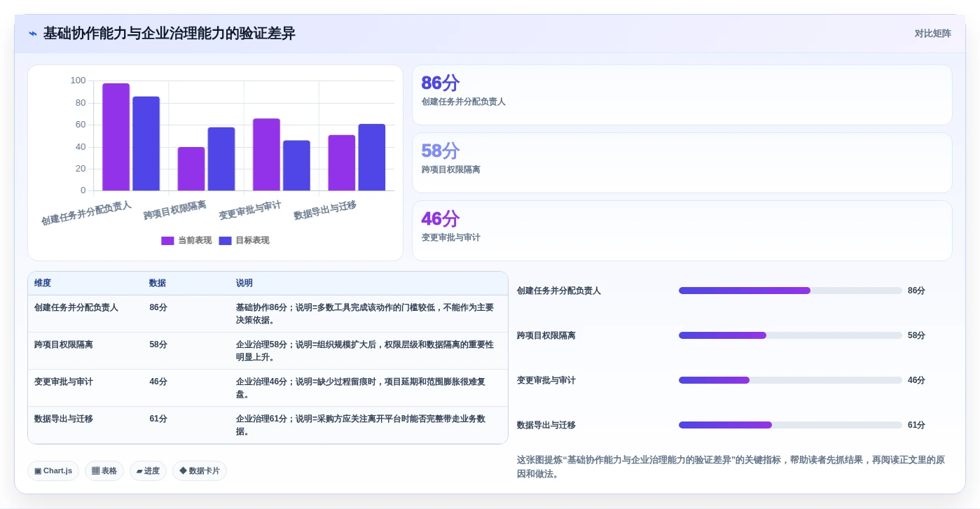
Task: Click the blue 目标表现 bar for 跨项目权限隔离
Action: (221, 159)
